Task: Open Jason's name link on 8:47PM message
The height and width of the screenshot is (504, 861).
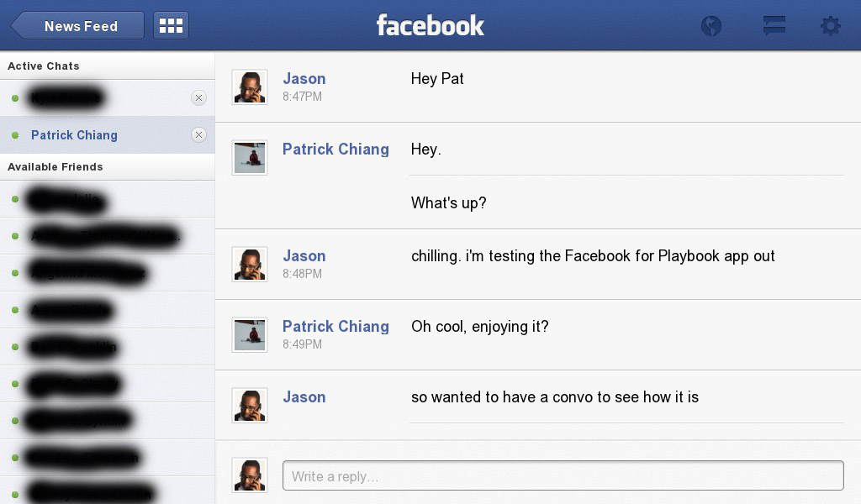Action: click(304, 79)
